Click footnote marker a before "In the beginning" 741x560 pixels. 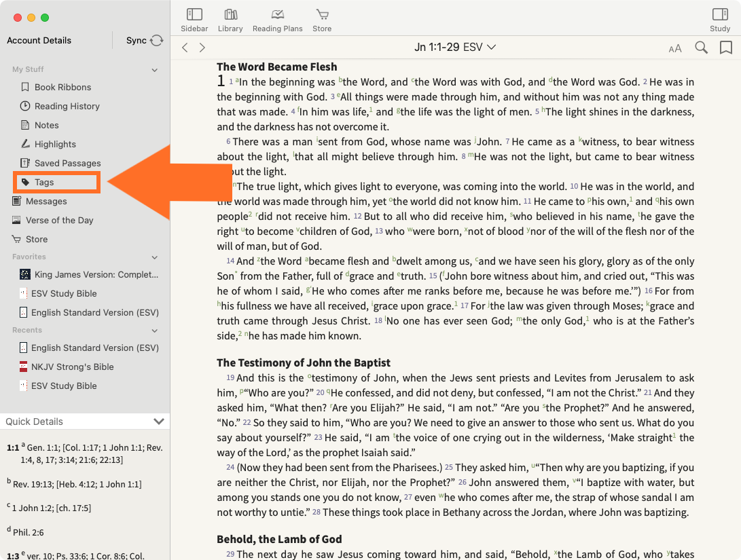237,81
